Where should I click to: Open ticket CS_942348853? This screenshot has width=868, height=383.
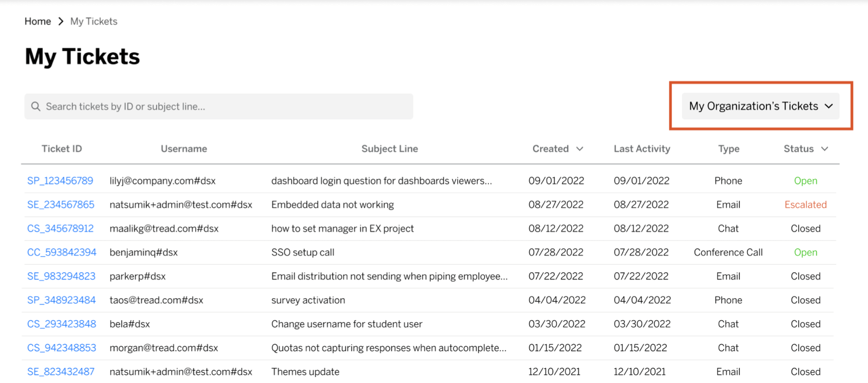point(62,348)
